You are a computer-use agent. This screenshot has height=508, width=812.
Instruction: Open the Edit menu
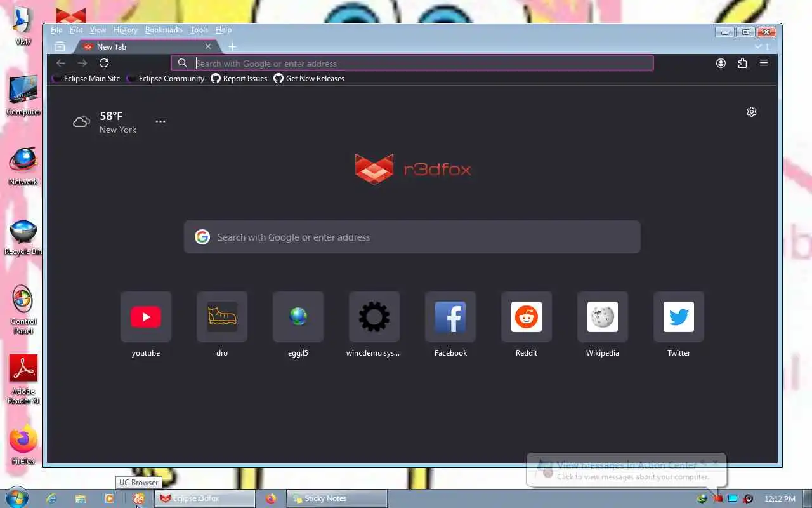(76, 30)
